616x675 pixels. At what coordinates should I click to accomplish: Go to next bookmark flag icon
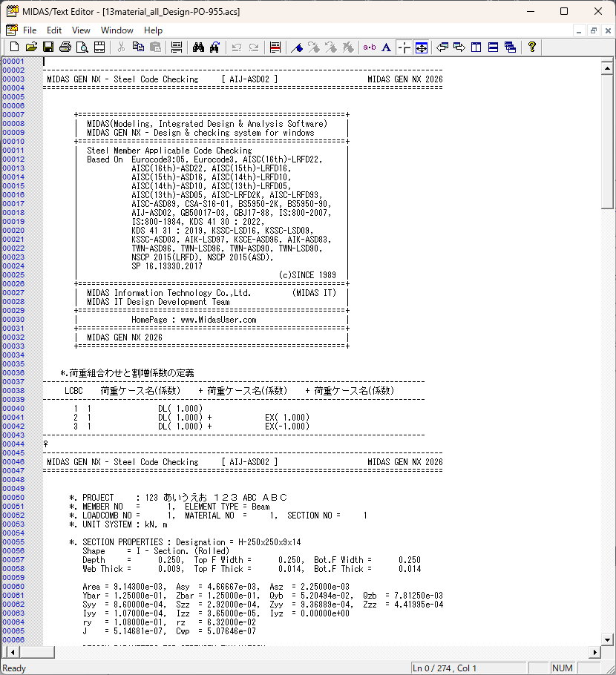314,47
